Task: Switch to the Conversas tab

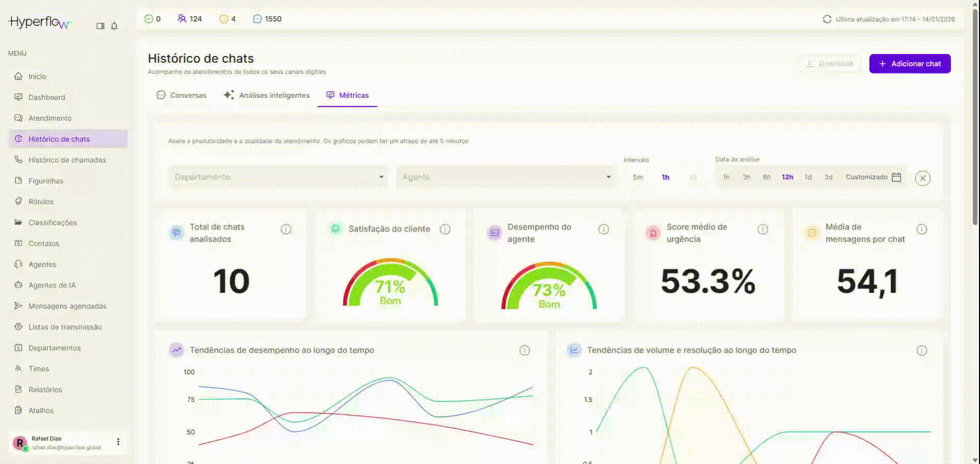Action: [x=182, y=95]
